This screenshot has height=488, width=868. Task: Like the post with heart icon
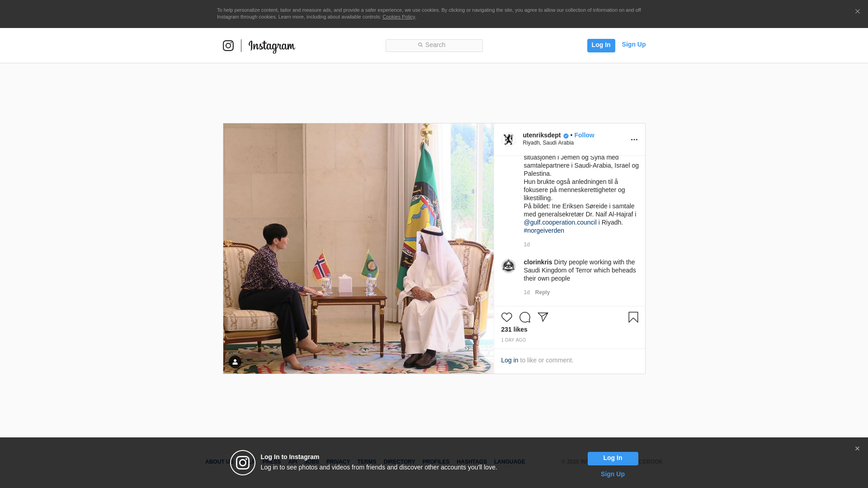coord(507,317)
